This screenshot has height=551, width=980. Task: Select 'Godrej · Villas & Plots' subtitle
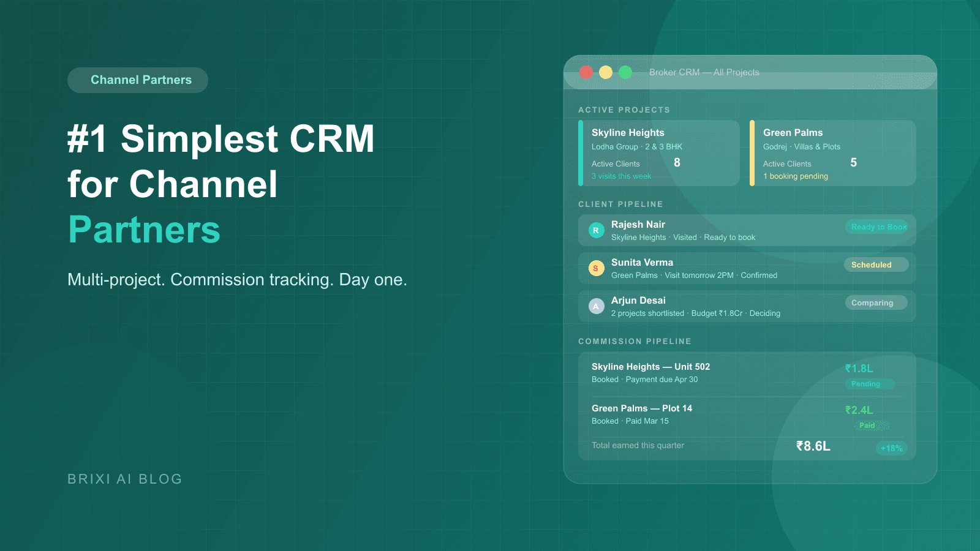coord(802,147)
